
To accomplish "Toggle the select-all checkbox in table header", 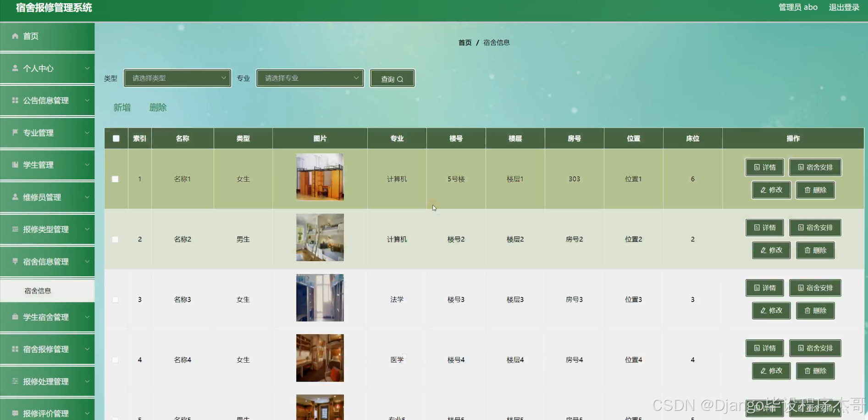I will click(x=116, y=138).
